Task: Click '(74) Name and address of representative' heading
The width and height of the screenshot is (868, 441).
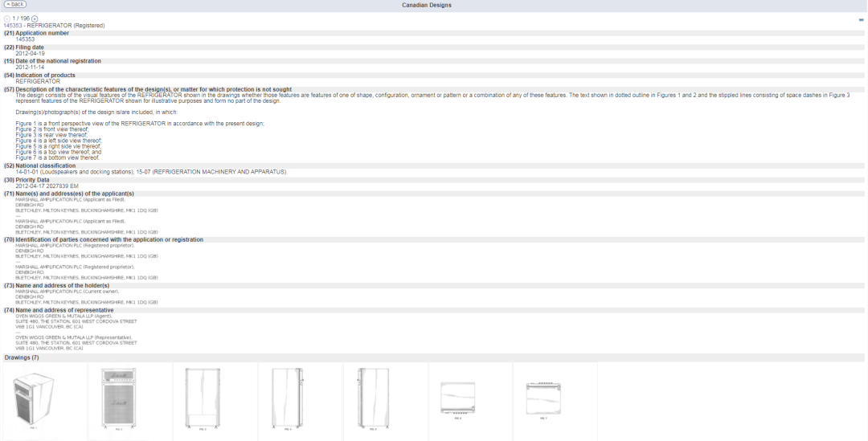Action: click(x=59, y=310)
